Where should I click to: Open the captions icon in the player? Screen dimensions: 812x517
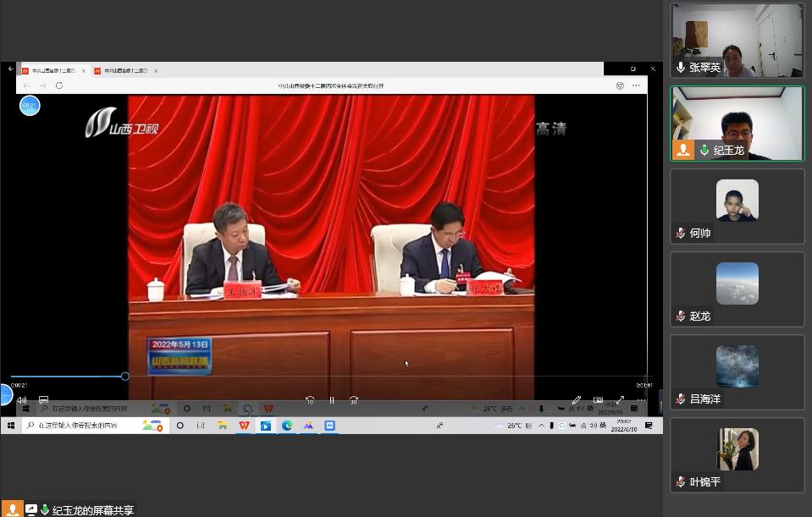[43, 400]
